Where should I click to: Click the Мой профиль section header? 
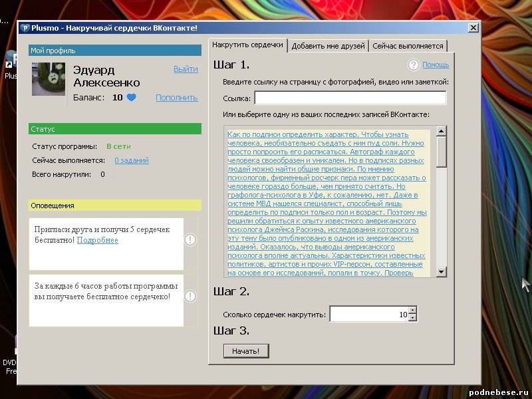(x=115, y=51)
